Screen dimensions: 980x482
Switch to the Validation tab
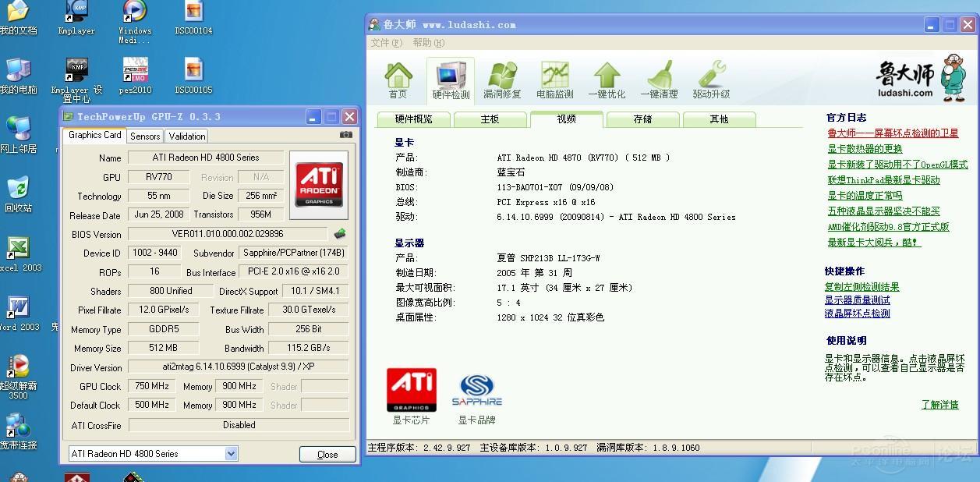pos(187,136)
